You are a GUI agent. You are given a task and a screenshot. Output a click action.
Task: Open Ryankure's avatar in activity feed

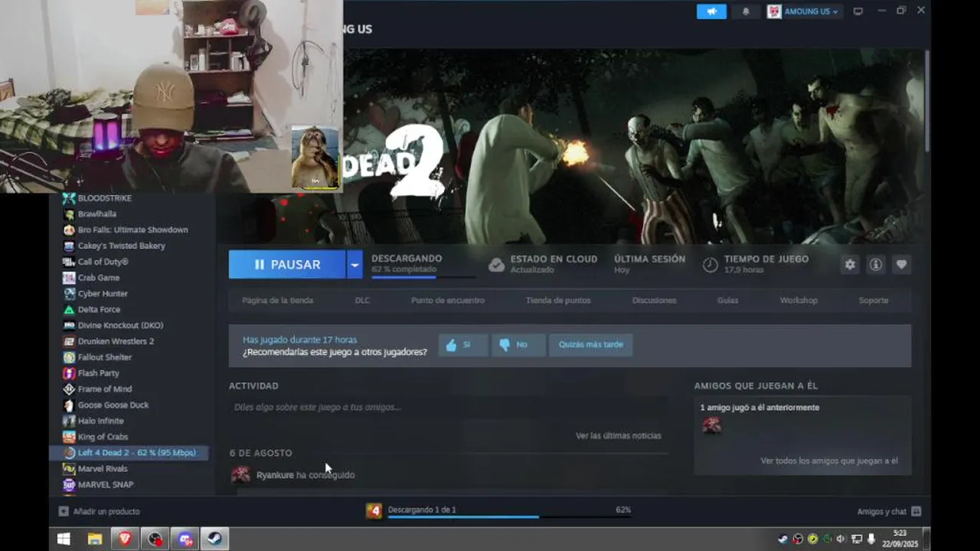pyautogui.click(x=240, y=474)
